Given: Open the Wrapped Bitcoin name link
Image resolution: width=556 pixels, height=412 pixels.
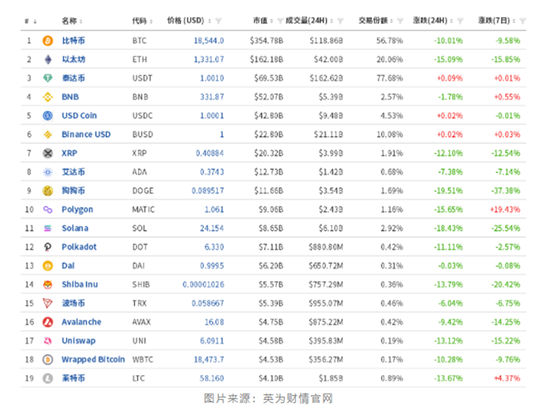Looking at the screenshot, I should tap(93, 360).
